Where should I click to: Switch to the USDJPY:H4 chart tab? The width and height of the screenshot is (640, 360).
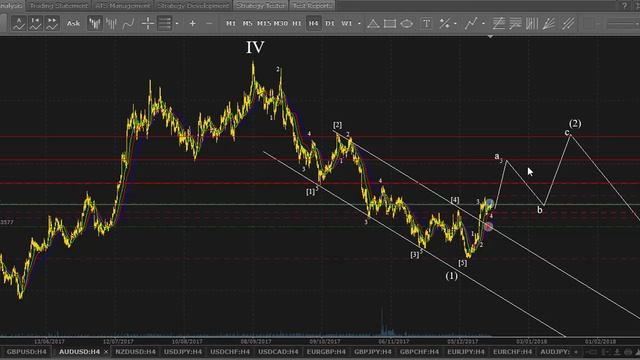(x=183, y=351)
